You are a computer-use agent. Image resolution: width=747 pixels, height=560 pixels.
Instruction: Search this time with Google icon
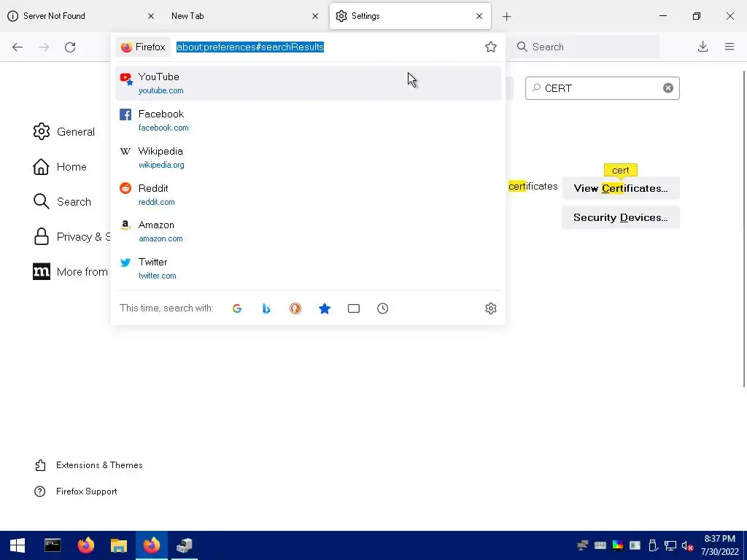coord(237,308)
